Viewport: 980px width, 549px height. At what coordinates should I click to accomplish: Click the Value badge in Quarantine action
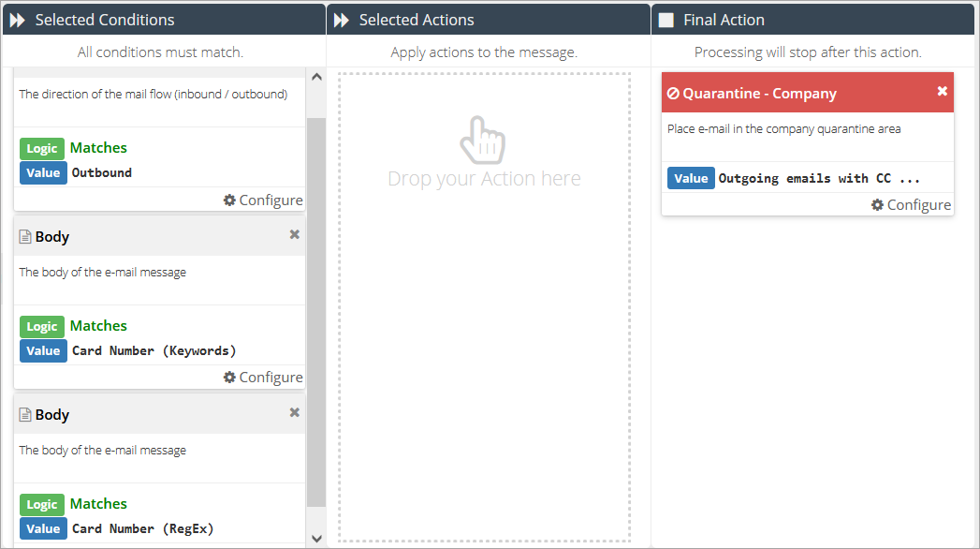691,178
